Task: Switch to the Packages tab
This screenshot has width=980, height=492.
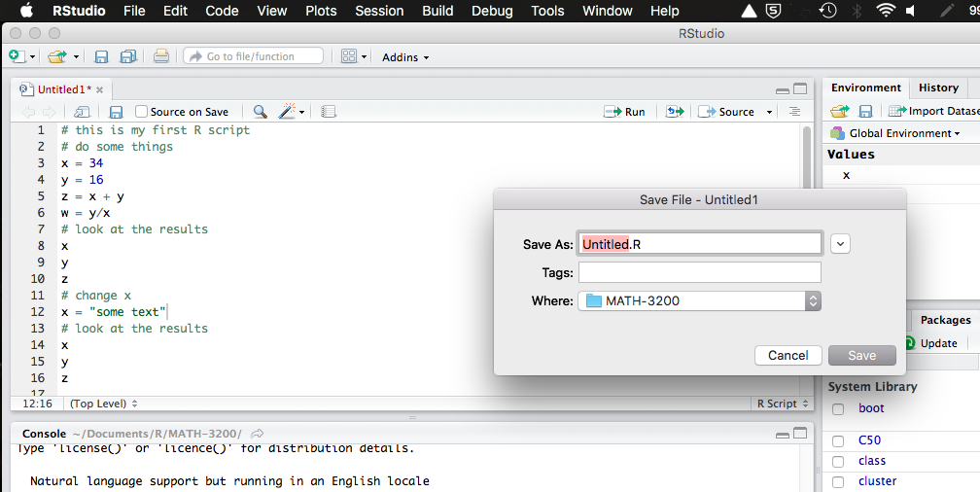Action: coord(945,320)
